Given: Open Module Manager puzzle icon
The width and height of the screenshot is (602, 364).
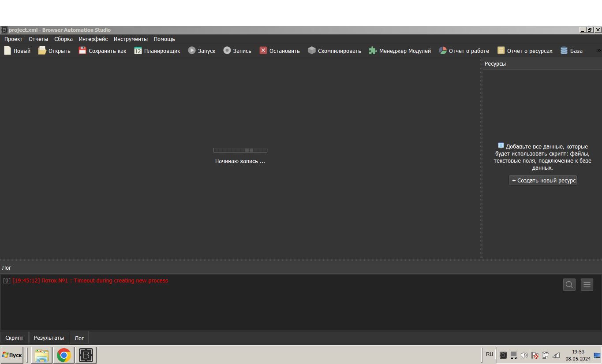Looking at the screenshot, I should coord(373,51).
